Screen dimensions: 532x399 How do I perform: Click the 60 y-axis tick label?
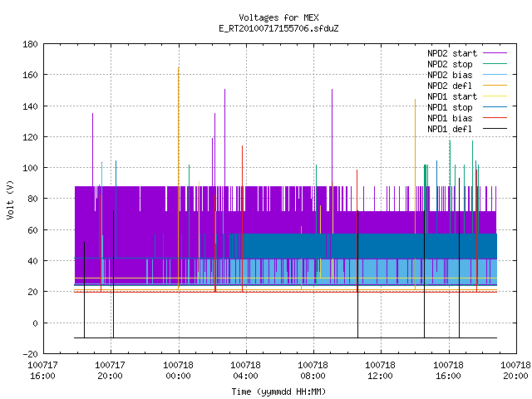pos(32,230)
